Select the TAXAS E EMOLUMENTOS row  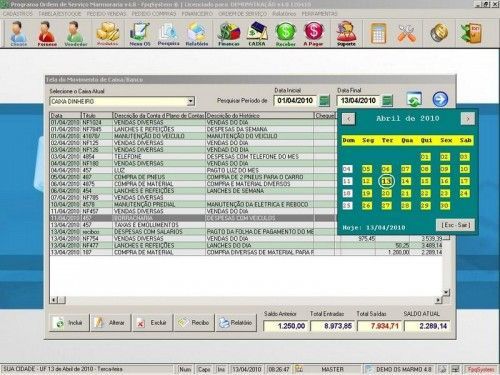point(193,225)
